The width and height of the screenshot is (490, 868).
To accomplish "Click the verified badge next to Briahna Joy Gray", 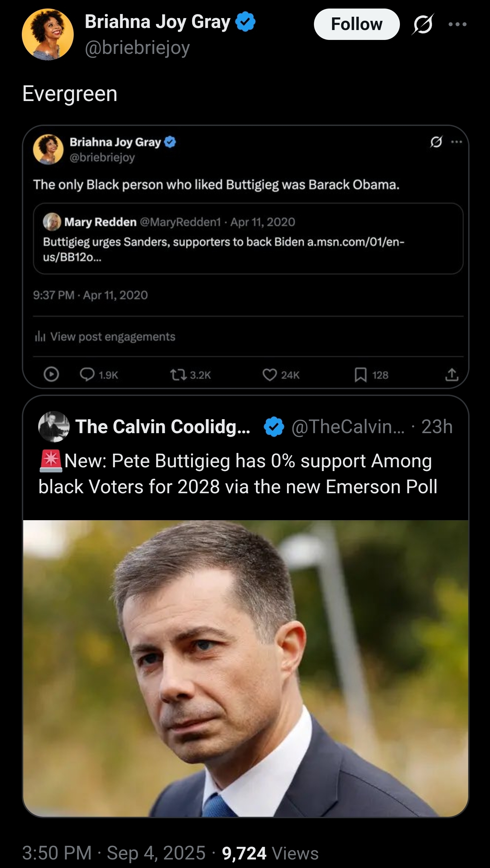I will coord(246,22).
